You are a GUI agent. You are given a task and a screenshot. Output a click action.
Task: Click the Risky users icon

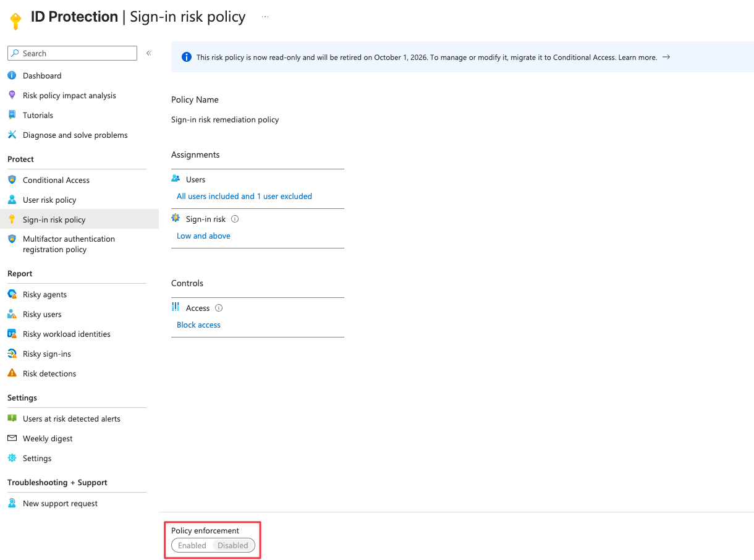point(12,314)
